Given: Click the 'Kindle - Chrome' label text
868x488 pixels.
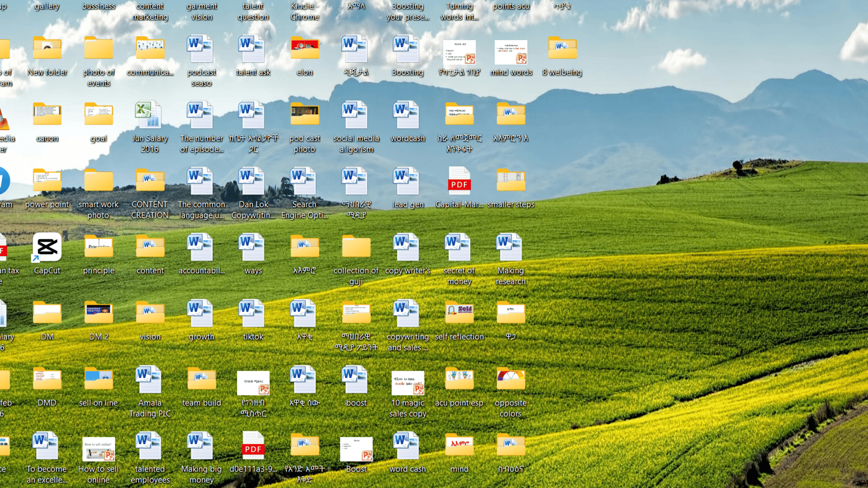Looking at the screenshot, I should coord(304,11).
